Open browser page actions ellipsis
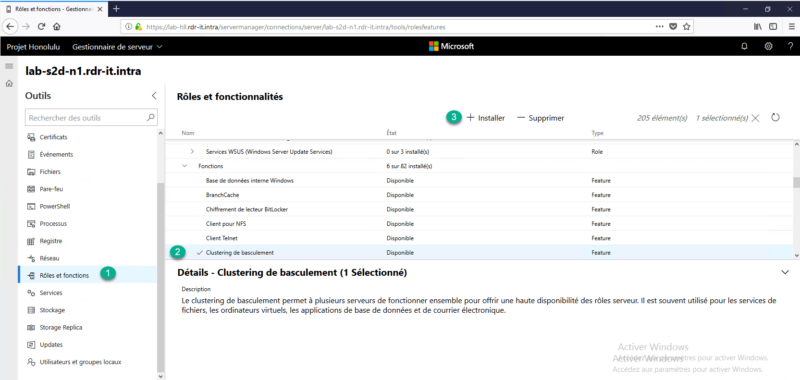This screenshot has height=380, width=800. coord(659,27)
